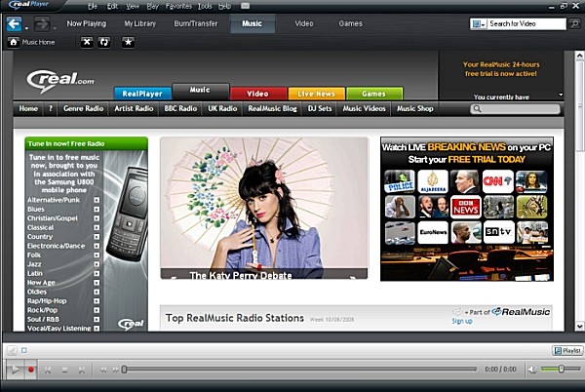Open the back button history dropdown
This screenshot has width=585, height=392.
pos(26,28)
